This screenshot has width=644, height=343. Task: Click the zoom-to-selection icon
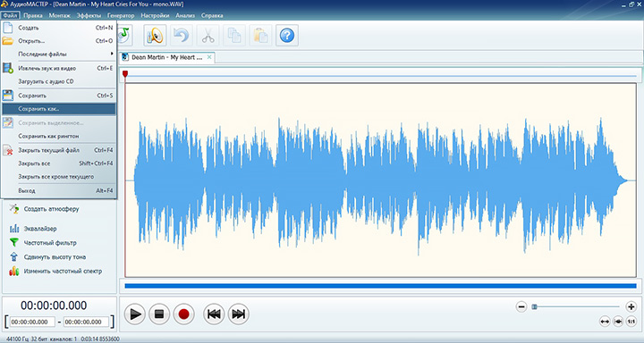(x=618, y=322)
